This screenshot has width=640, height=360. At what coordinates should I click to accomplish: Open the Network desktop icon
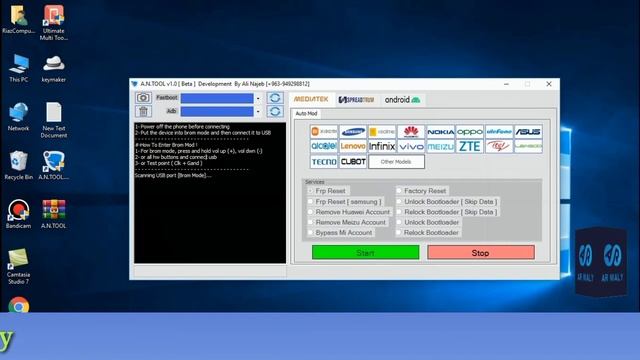click(18, 117)
